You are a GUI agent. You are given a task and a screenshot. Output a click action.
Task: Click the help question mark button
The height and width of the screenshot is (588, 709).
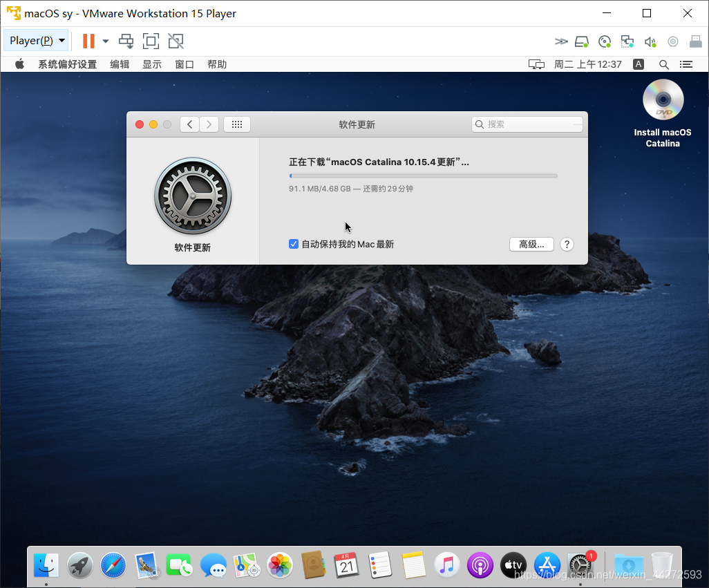[x=567, y=244]
